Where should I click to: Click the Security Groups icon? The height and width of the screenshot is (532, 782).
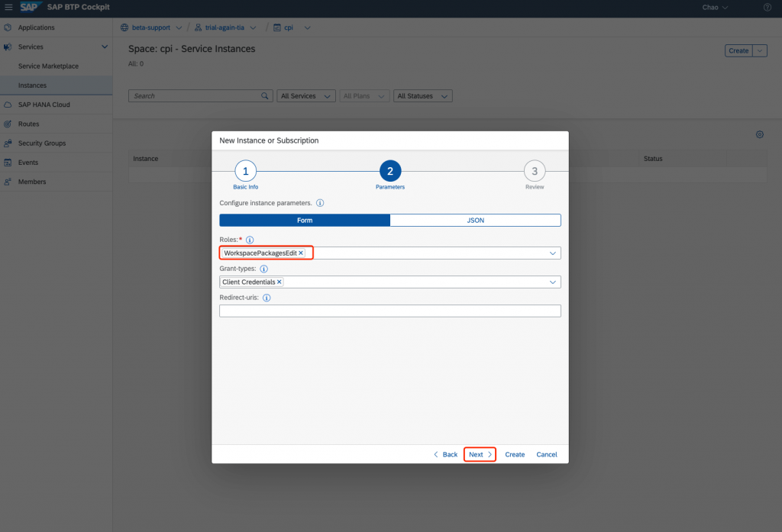(x=8, y=143)
